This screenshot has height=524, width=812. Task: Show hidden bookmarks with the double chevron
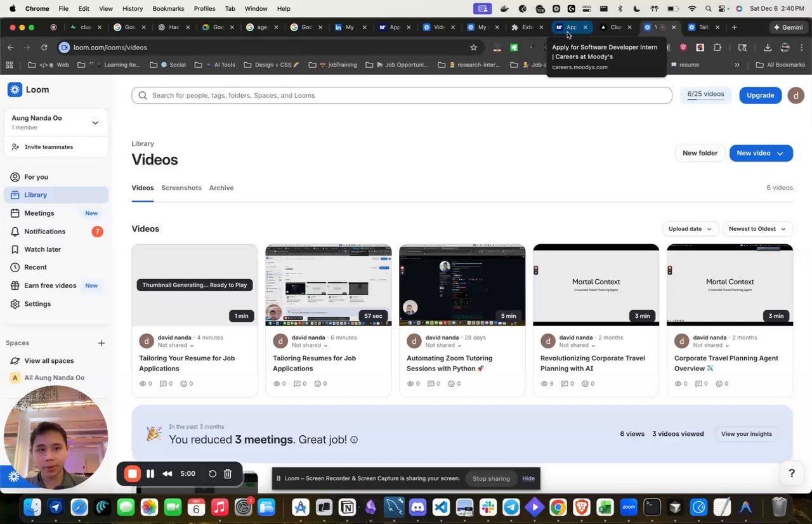(737, 65)
